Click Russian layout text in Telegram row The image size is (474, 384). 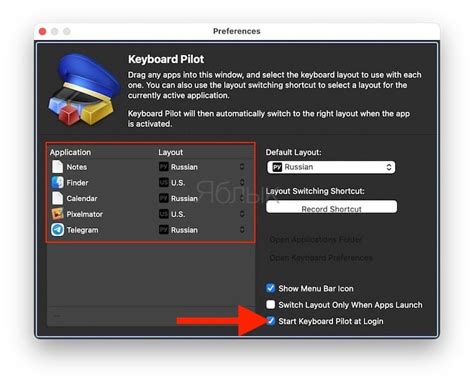[x=184, y=230]
